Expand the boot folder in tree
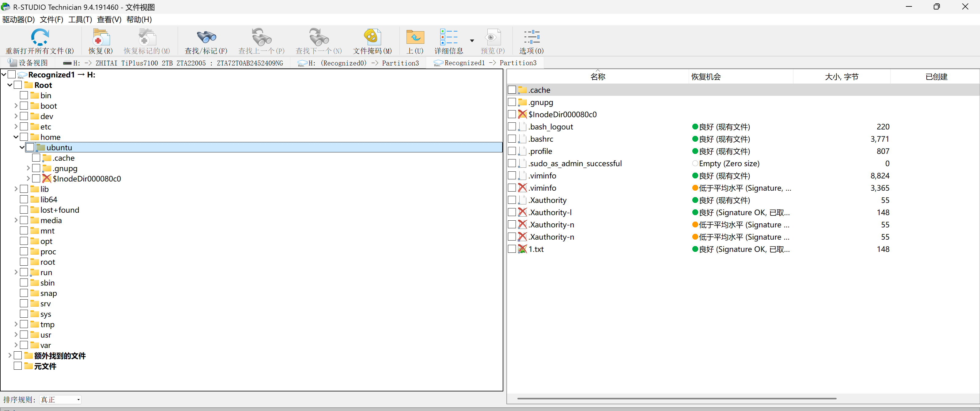 click(x=16, y=106)
